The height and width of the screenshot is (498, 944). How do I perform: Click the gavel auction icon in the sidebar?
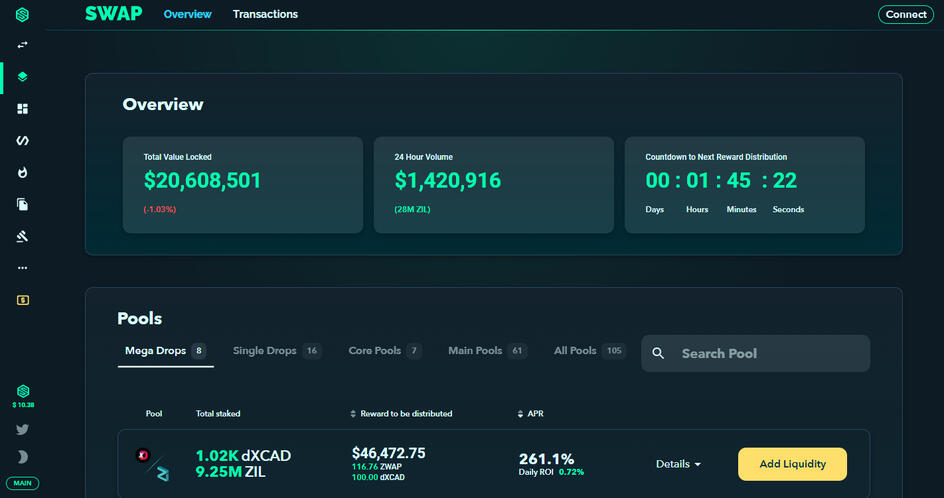pyautogui.click(x=22, y=237)
